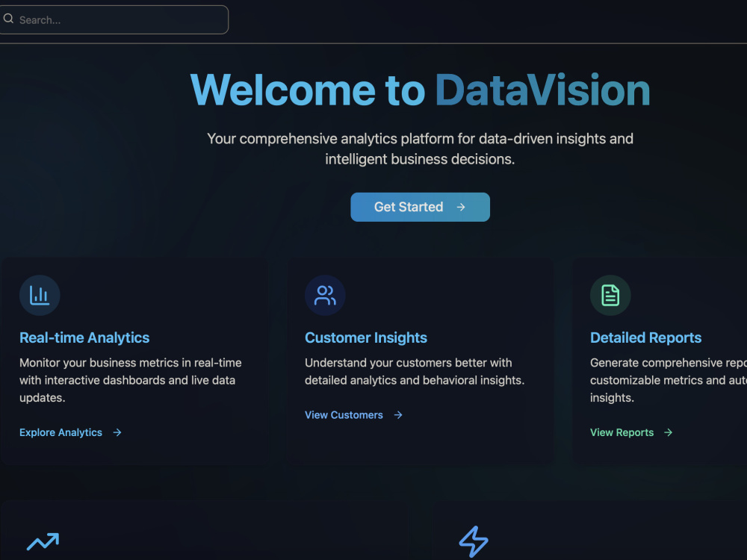The height and width of the screenshot is (560, 747).
Task: Click the arrow beside View Customers
Action: pyautogui.click(x=398, y=415)
